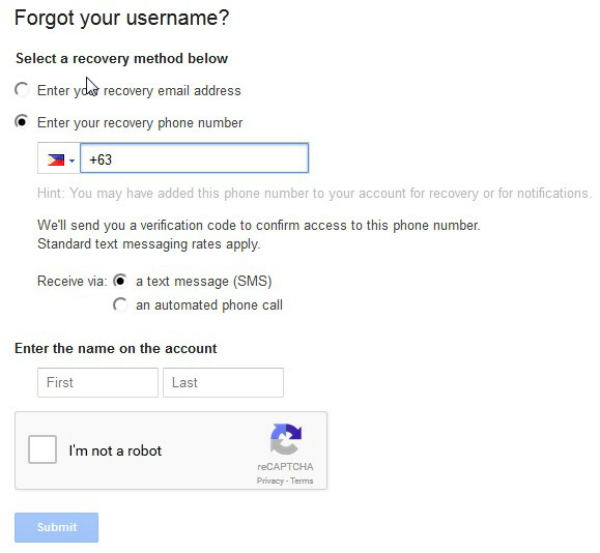600x553 pixels.
Task: Click the Submit button
Action: 57,527
